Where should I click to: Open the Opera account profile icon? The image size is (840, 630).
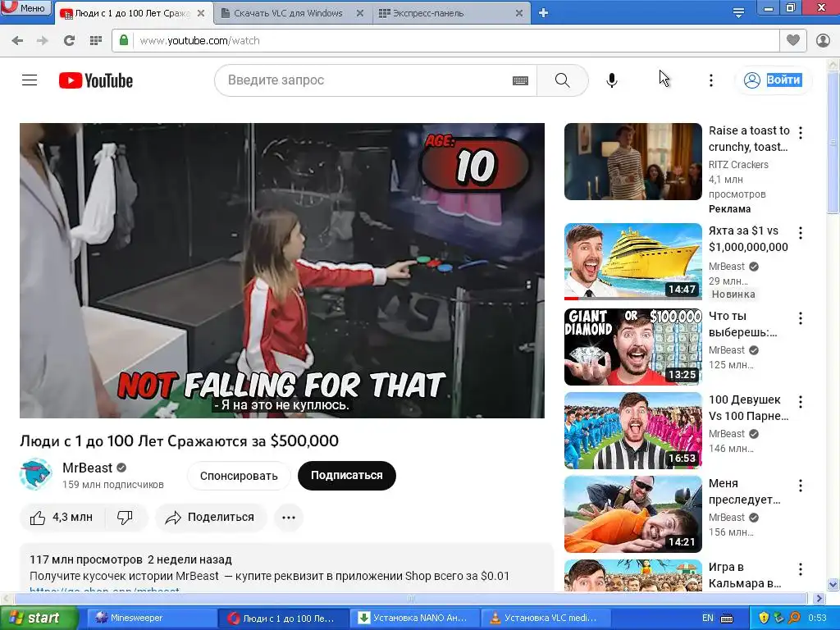[823, 40]
